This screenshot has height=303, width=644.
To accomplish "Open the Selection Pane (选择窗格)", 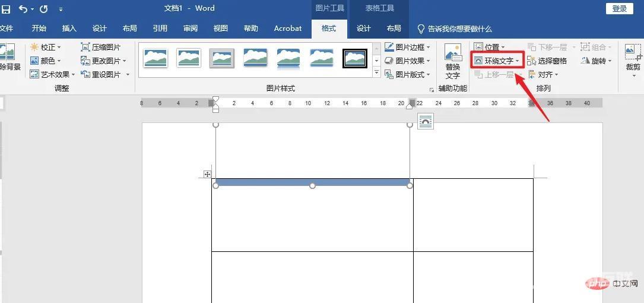I will [x=547, y=61].
